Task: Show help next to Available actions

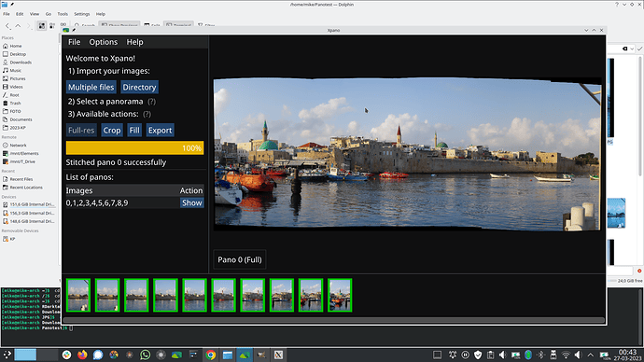Action: [x=147, y=114]
